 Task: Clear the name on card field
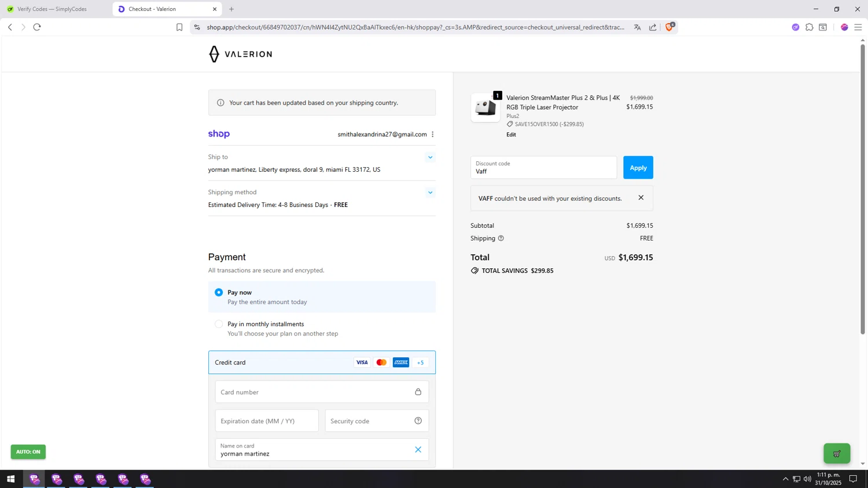[418, 450]
